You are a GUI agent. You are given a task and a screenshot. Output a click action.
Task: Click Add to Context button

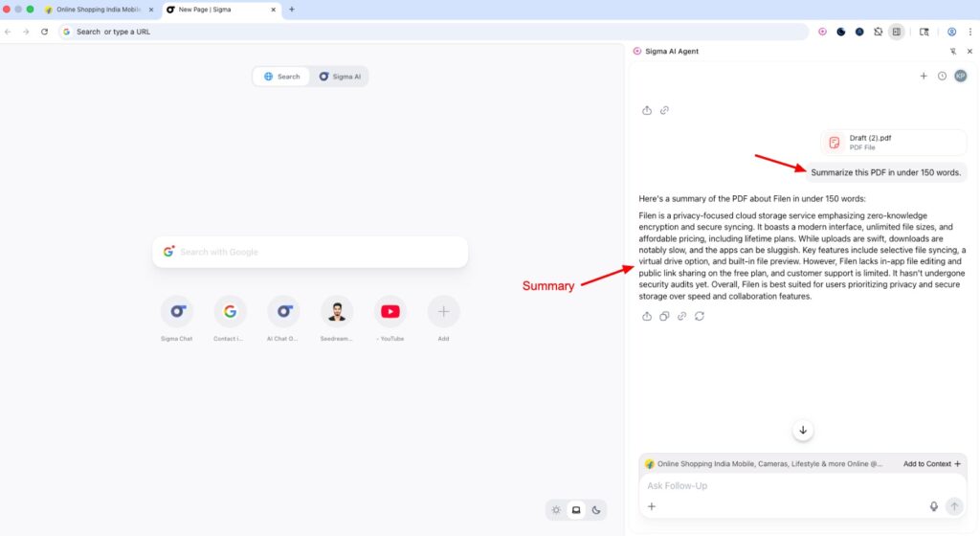[x=931, y=463]
